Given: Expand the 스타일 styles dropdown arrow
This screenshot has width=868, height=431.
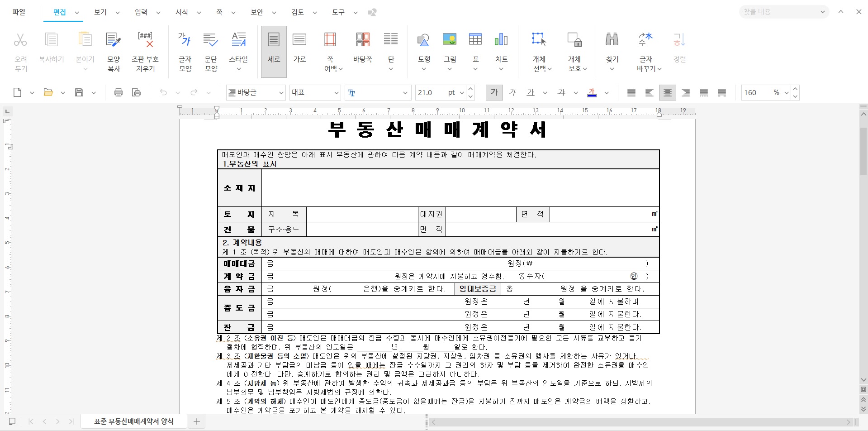Looking at the screenshot, I should tap(239, 69).
